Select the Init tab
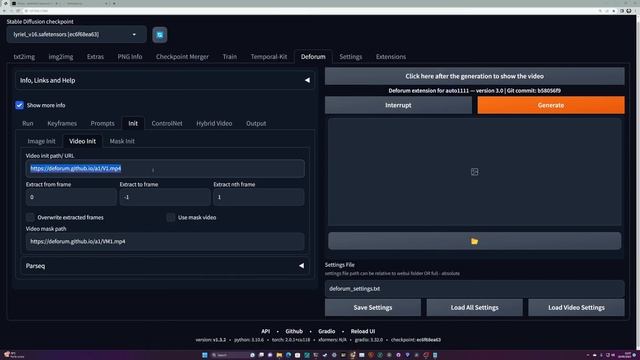Image resolution: width=640 pixels, height=360 pixels. coord(133,123)
